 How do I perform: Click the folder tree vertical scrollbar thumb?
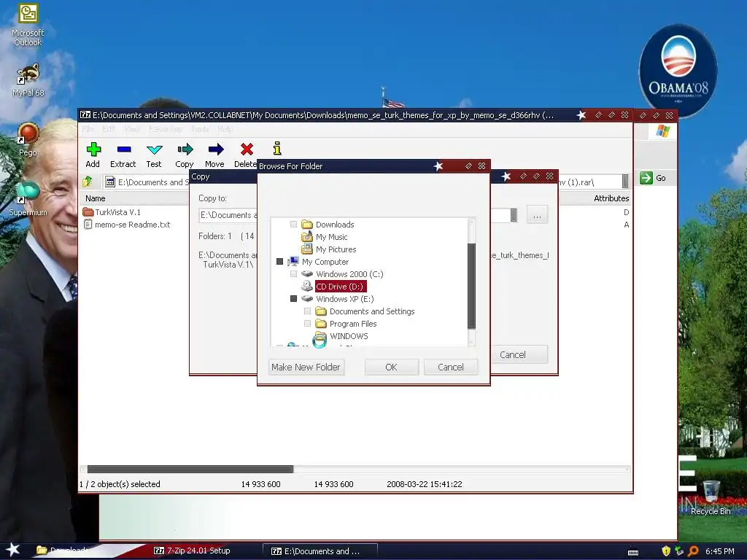(x=472, y=286)
